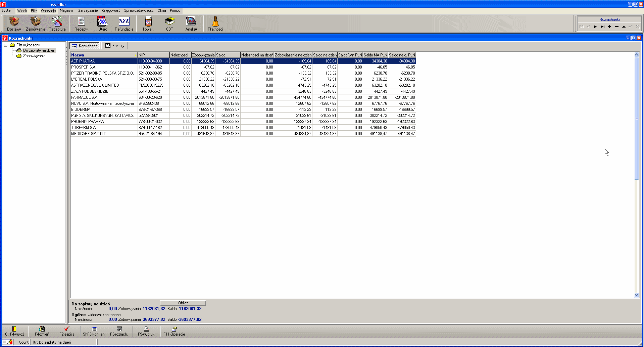The width and height of the screenshot is (644, 347).
Task: Collapse the Filtr wyłączony tree node
Action: [6, 45]
